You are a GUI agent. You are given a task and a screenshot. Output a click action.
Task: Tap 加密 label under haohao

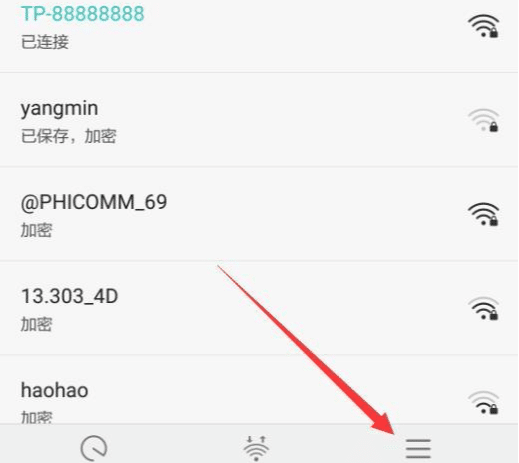37,417
